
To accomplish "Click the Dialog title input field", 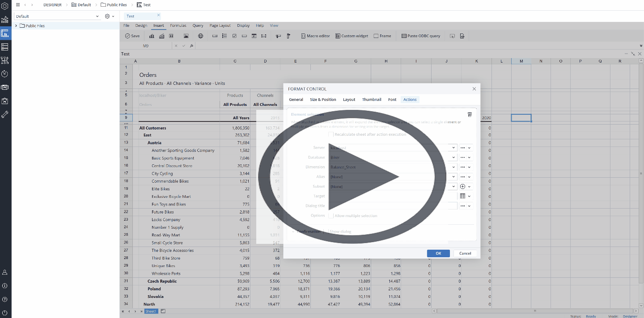I will (x=393, y=206).
